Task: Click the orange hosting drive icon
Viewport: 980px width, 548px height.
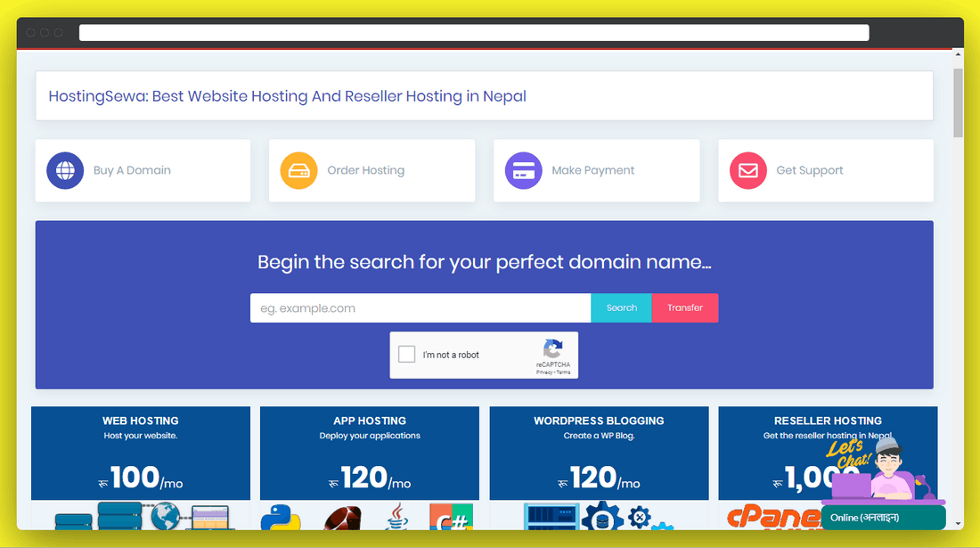Action: point(298,170)
